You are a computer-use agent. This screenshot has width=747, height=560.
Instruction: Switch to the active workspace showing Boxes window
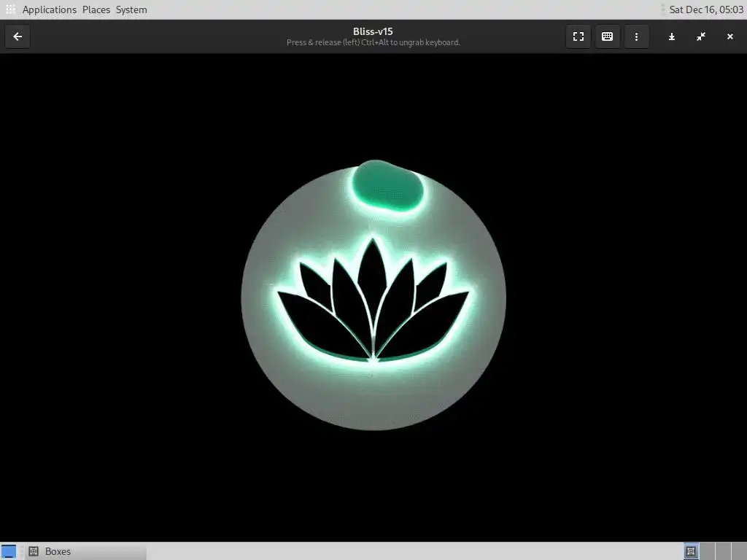pyautogui.click(x=691, y=551)
